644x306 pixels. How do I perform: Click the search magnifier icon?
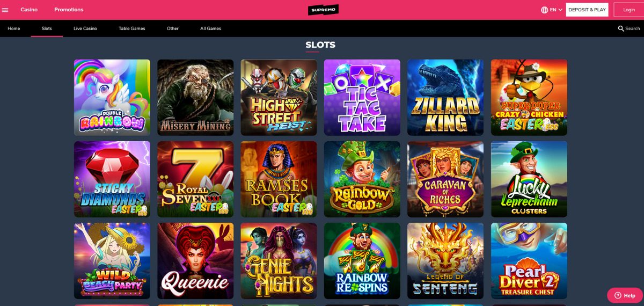(621, 28)
